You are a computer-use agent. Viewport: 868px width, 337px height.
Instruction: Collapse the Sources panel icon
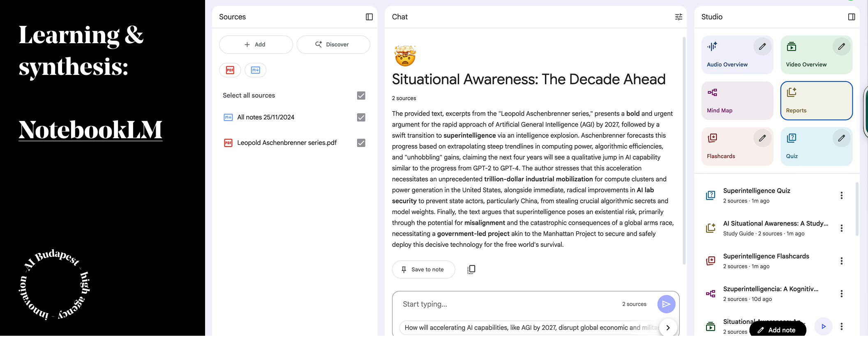point(369,17)
